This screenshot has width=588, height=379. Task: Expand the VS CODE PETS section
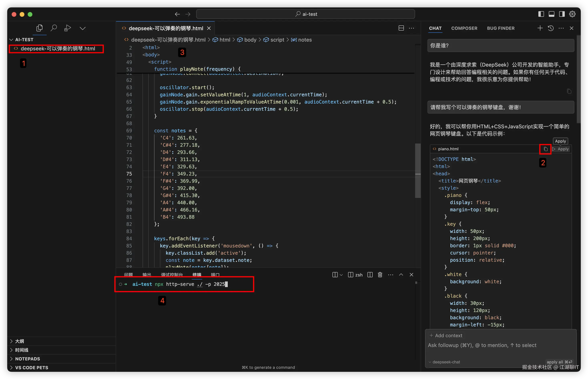pyautogui.click(x=31, y=367)
